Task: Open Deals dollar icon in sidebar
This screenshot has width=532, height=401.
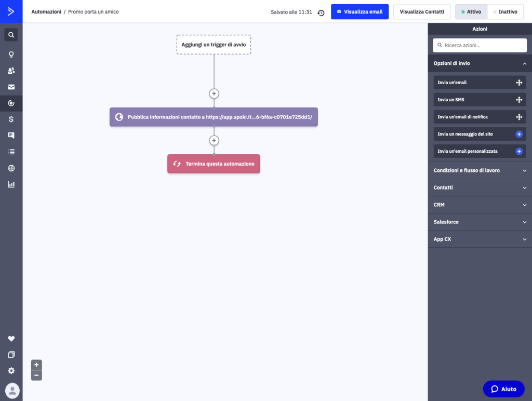Action: pyautogui.click(x=11, y=119)
